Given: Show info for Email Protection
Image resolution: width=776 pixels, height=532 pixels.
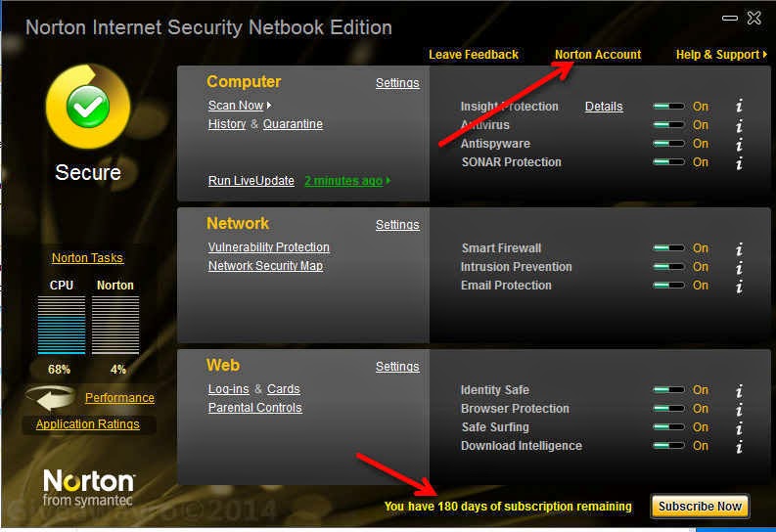Looking at the screenshot, I should pyautogui.click(x=739, y=286).
